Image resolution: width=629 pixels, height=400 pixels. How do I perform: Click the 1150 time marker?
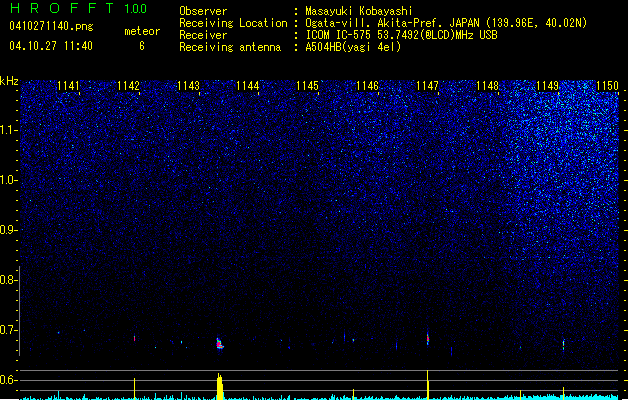[x=607, y=86]
